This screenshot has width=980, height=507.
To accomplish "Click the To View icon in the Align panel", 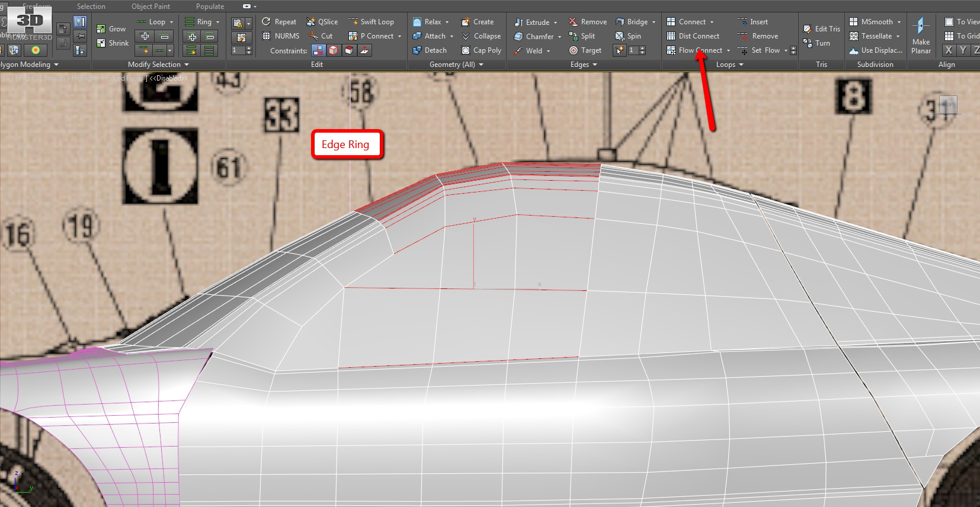I will click(949, 22).
